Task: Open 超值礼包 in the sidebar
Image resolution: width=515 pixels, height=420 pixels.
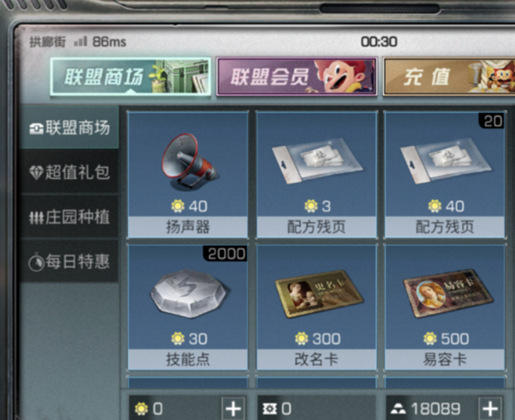Action: (x=69, y=172)
